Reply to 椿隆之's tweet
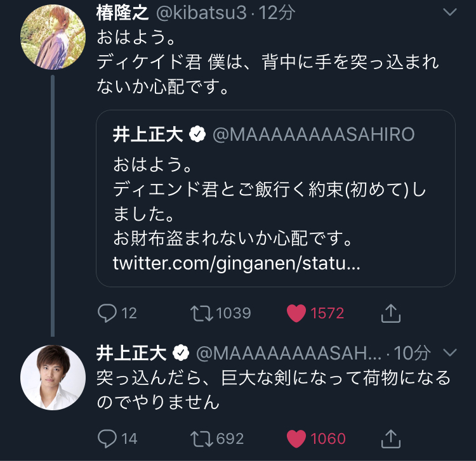476x461 pixels. [x=108, y=313]
